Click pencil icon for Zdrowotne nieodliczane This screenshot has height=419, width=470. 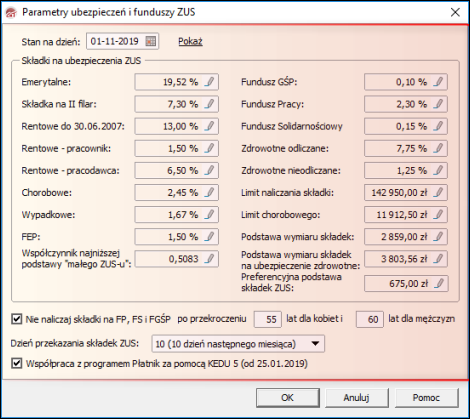(x=438, y=170)
